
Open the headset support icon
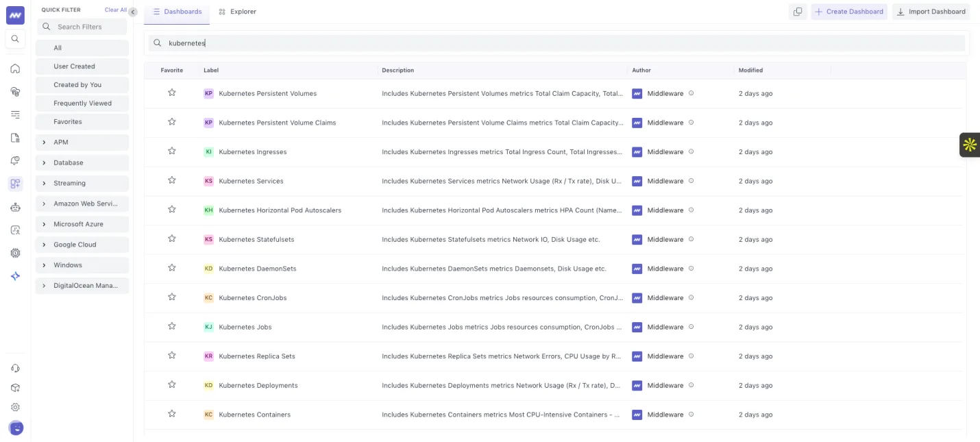pos(15,369)
